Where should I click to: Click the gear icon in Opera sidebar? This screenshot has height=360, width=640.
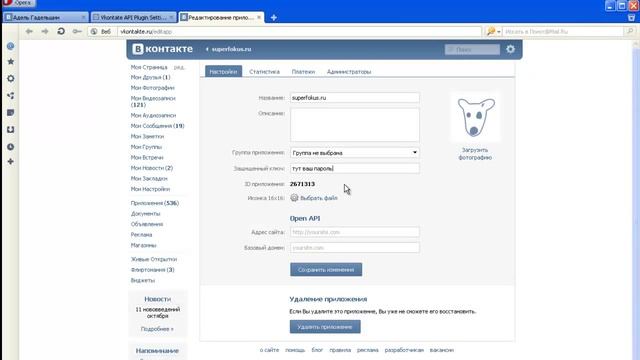[x=11, y=78]
